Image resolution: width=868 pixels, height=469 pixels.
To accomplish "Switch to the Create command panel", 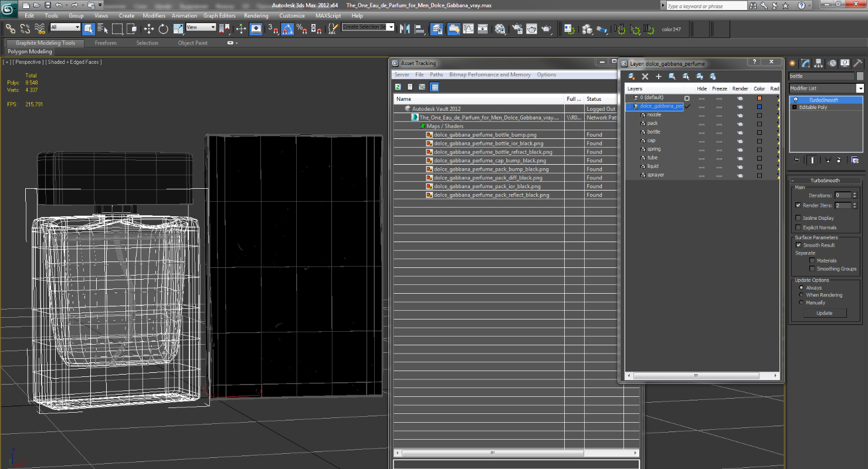I will point(793,63).
